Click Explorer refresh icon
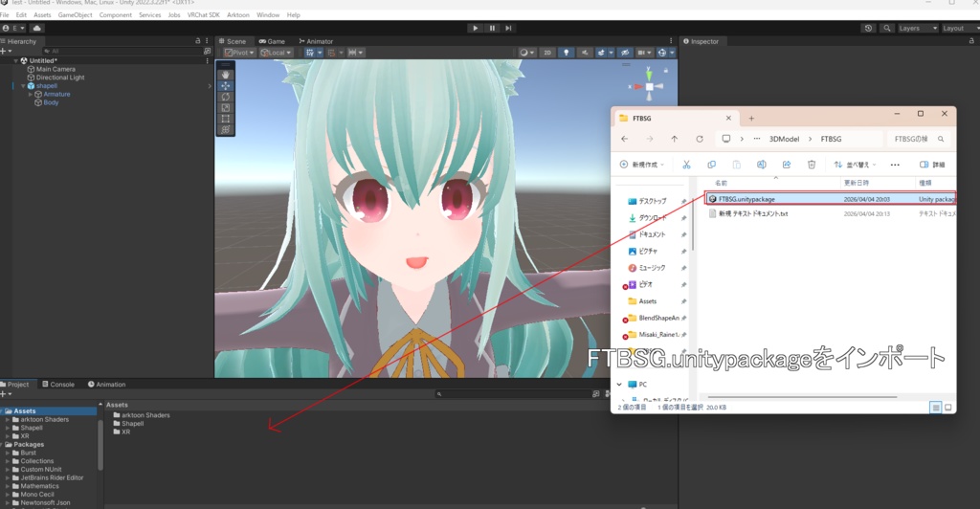 point(700,139)
